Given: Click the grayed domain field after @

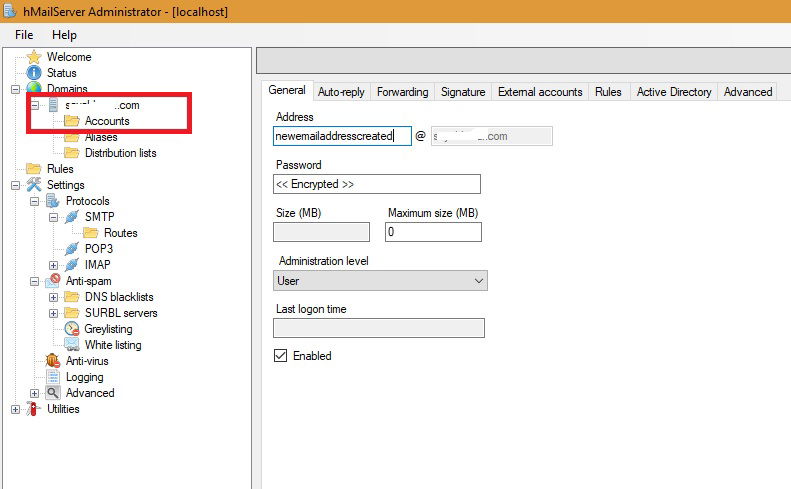Looking at the screenshot, I should pos(492,136).
